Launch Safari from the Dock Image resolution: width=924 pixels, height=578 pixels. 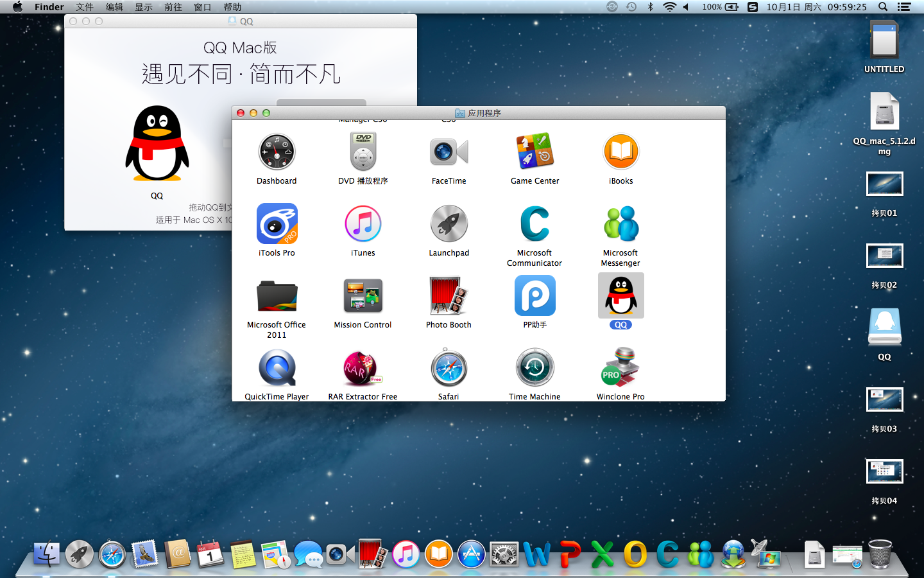112,554
